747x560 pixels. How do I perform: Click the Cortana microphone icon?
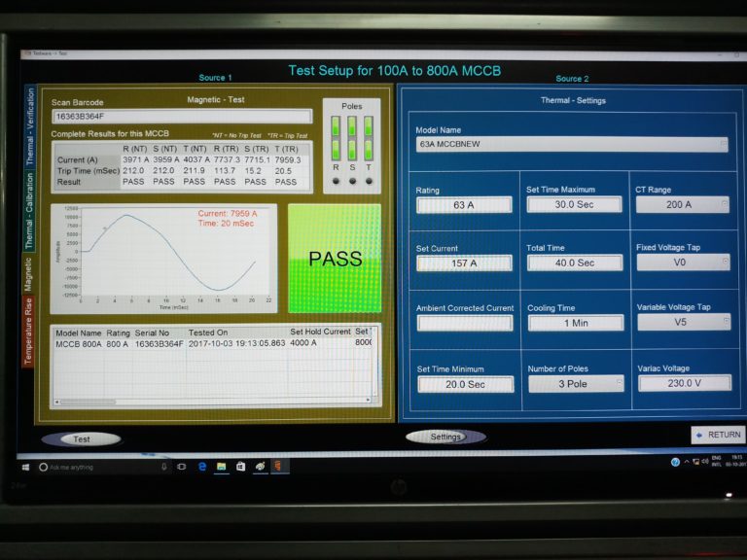click(163, 467)
